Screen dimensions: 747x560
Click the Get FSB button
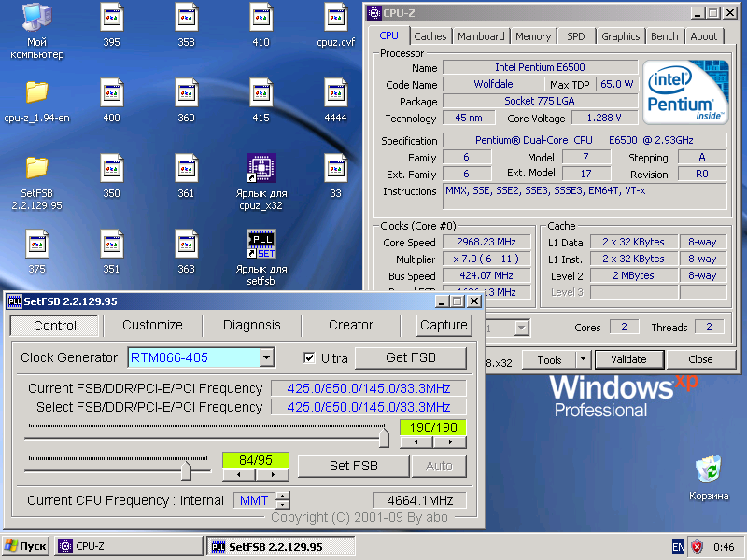pyautogui.click(x=411, y=357)
